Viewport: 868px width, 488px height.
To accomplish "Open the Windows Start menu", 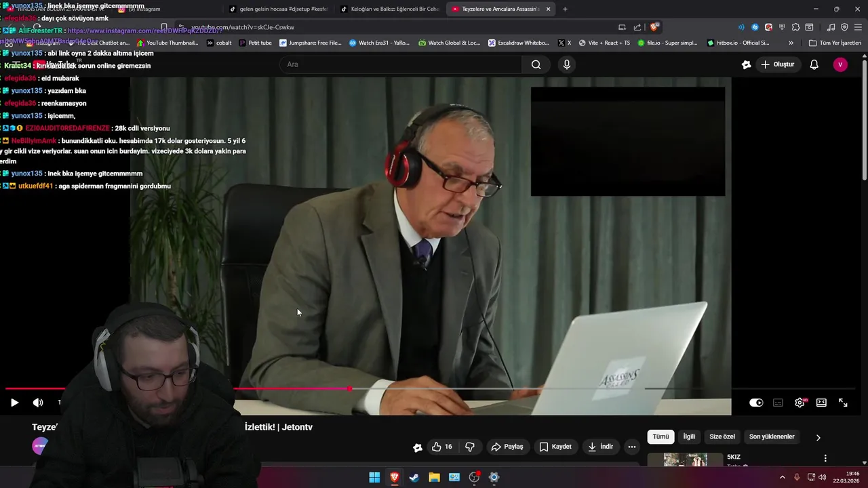I will 374,477.
